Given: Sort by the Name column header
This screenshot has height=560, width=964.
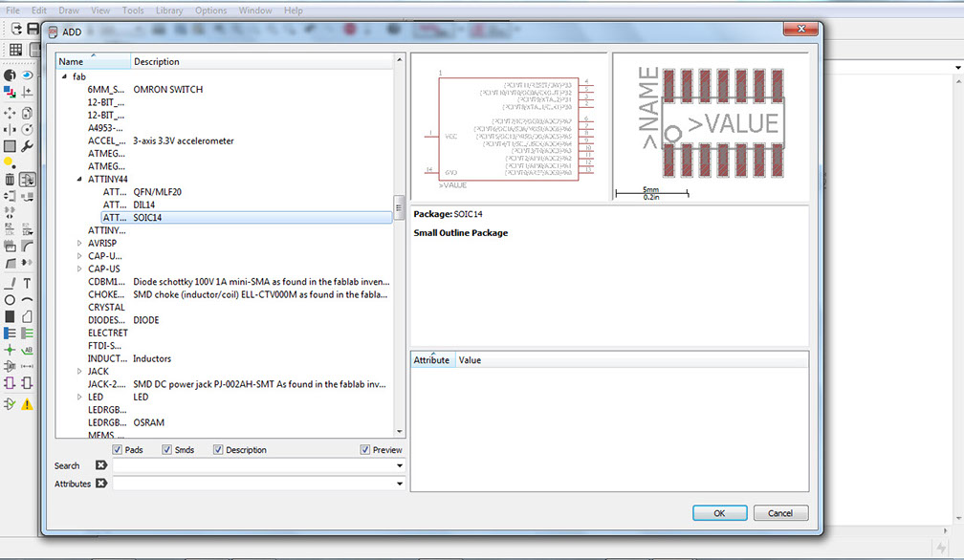Looking at the screenshot, I should 93,61.
